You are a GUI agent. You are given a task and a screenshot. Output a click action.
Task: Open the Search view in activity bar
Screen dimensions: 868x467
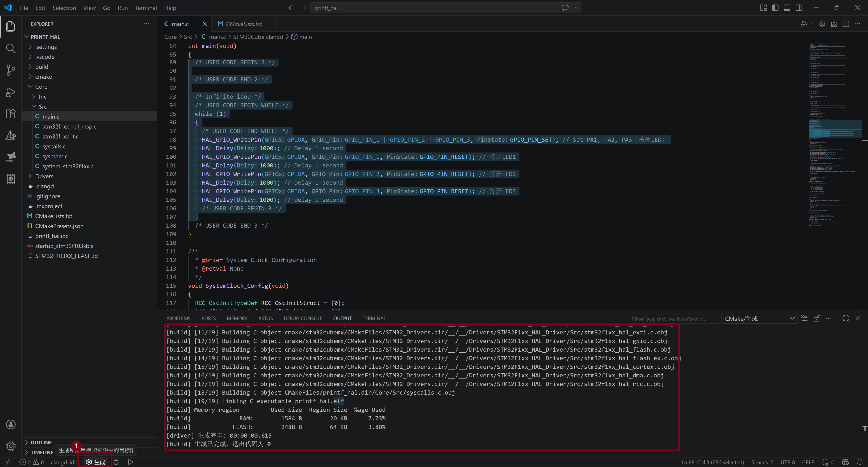(x=11, y=49)
